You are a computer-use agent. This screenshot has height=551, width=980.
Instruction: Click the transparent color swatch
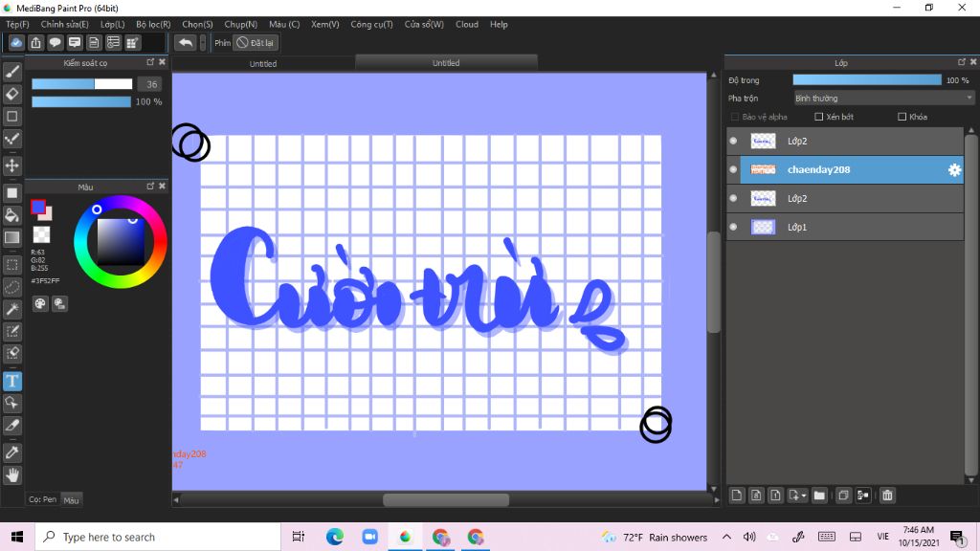point(41,234)
